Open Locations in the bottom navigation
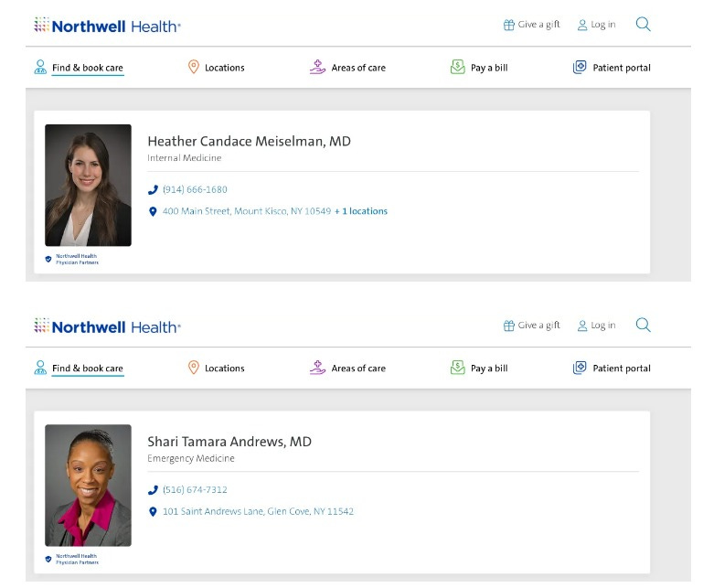This screenshot has height=588, width=703. [225, 369]
